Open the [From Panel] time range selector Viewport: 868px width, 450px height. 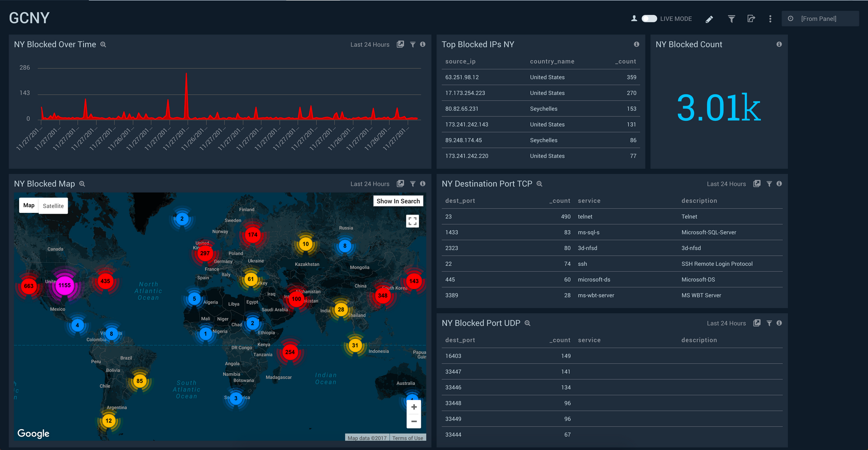[x=819, y=19]
